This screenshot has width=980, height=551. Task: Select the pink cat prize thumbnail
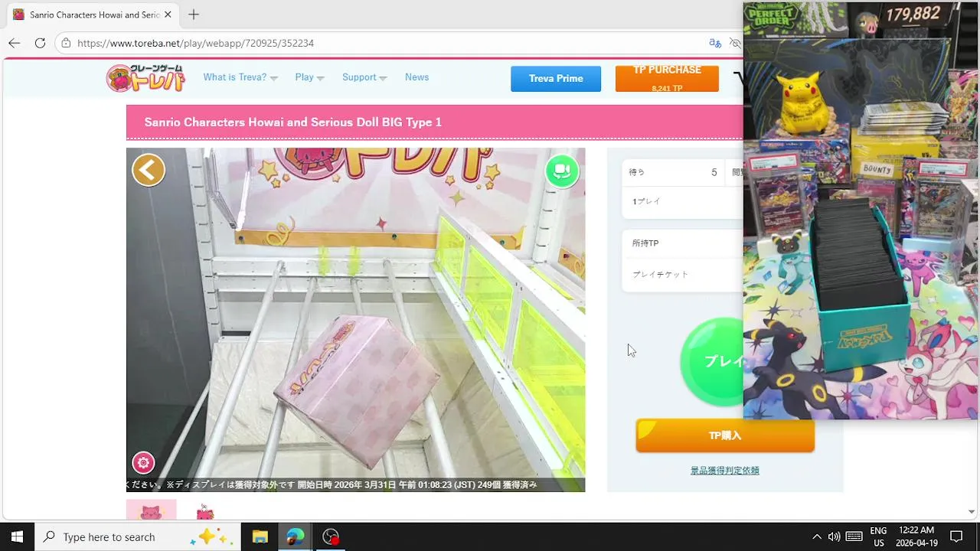(x=151, y=510)
